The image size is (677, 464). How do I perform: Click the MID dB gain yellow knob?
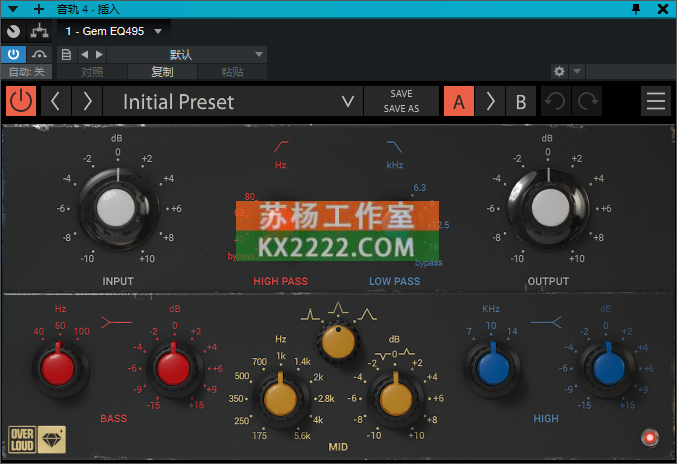[395, 398]
